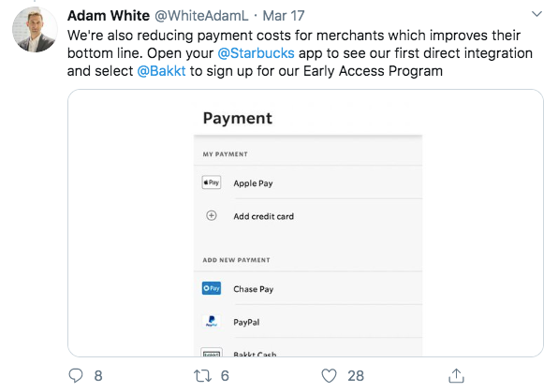Open the @Starbucks mention link
The height and width of the screenshot is (392, 558).
pos(256,53)
